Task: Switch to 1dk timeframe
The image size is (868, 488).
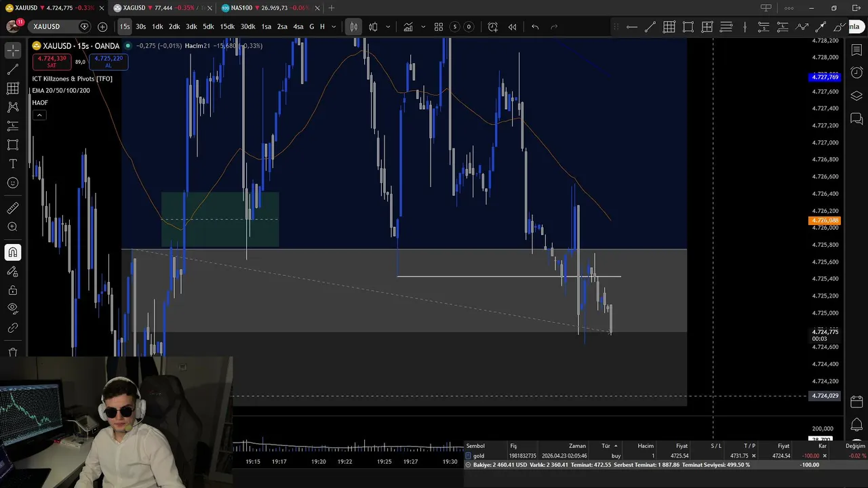Action: [x=157, y=26]
